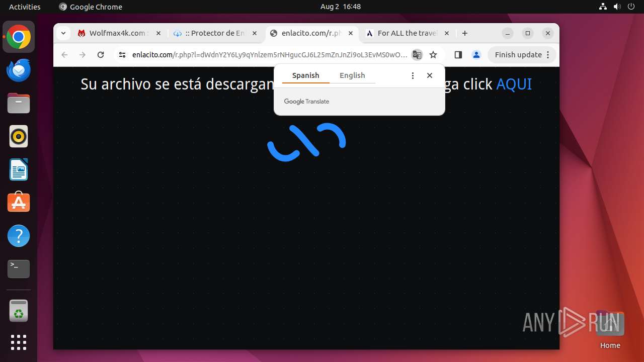Image resolution: width=644 pixels, height=362 pixels.
Task: Open the Trash from the dock
Action: coord(19,311)
